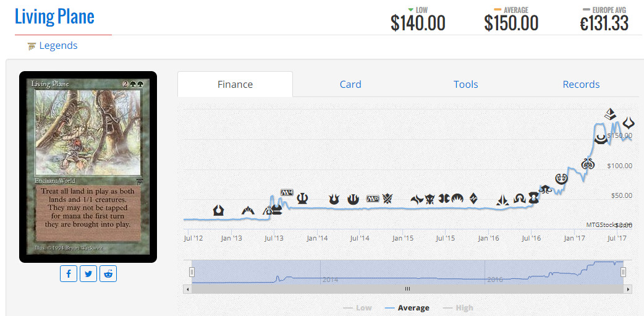Click the M14 core set icon

287,192
